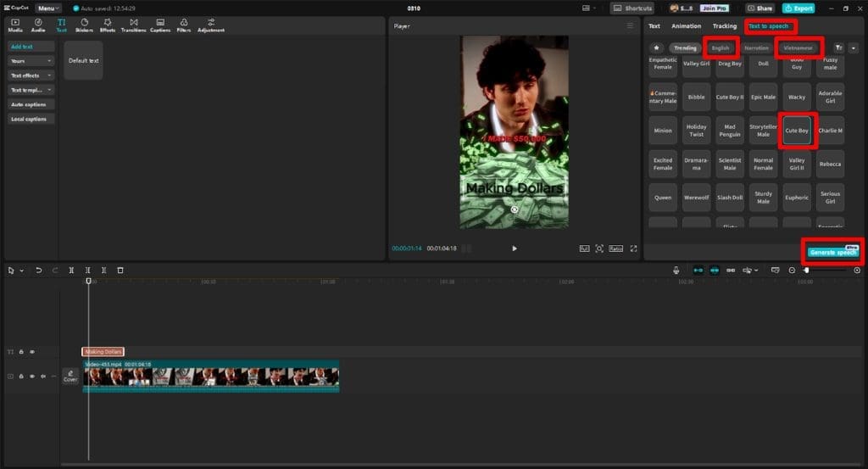
Task: Open the Player panel hamburger menu
Action: [630, 26]
